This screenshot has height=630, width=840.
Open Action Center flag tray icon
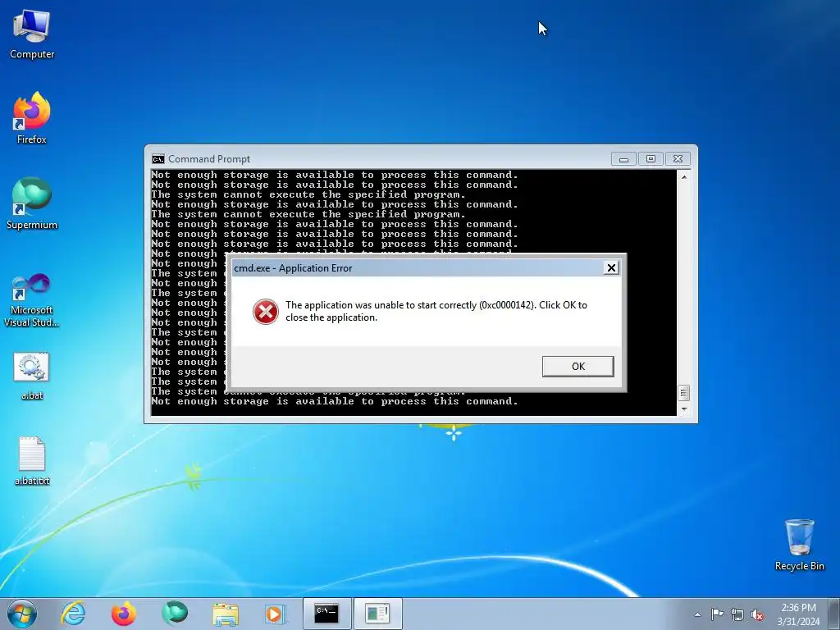click(717, 614)
